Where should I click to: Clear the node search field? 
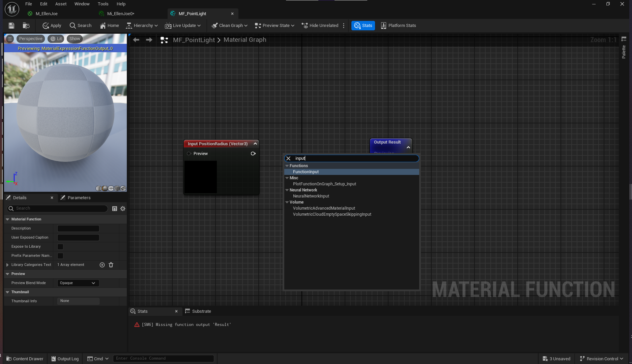point(288,158)
